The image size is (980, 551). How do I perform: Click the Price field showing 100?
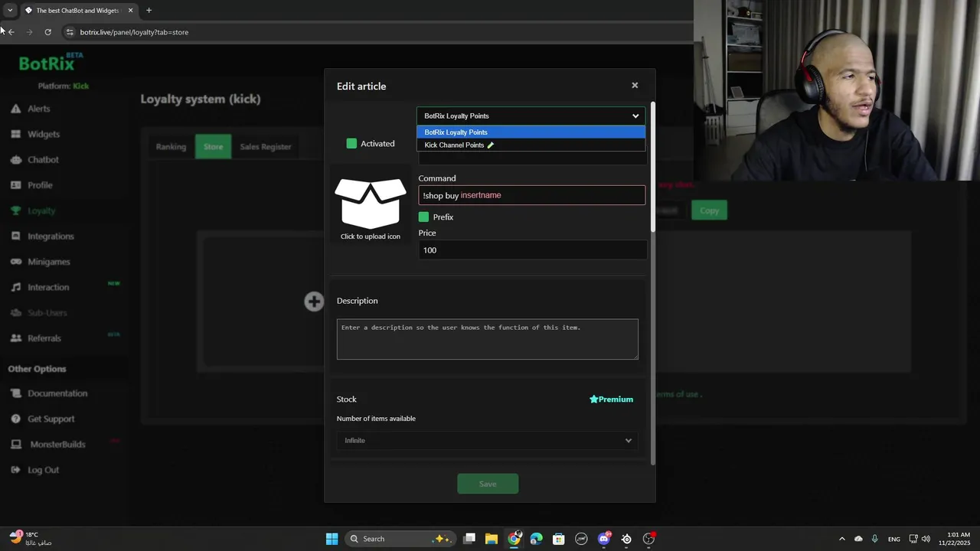(x=531, y=250)
